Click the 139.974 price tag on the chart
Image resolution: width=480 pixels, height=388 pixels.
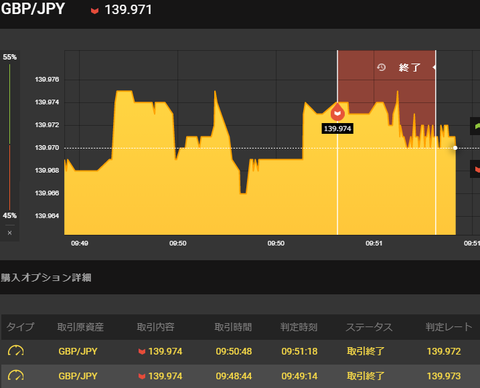pyautogui.click(x=337, y=129)
